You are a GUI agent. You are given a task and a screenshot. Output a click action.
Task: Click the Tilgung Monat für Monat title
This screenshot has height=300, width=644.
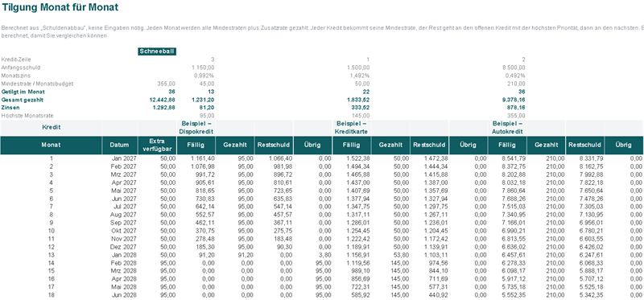coord(60,7)
